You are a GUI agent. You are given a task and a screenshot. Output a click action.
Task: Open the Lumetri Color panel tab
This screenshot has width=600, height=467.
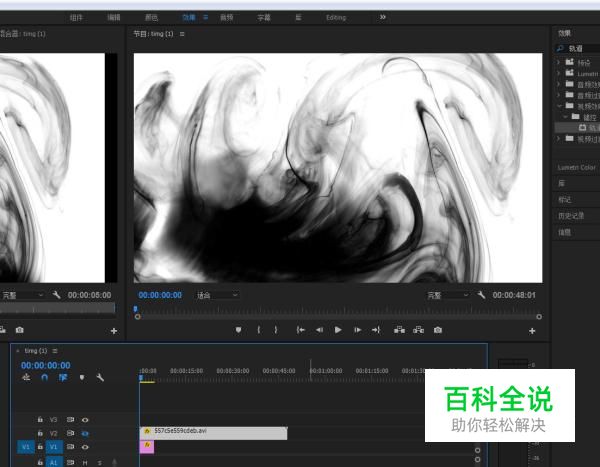pos(576,167)
